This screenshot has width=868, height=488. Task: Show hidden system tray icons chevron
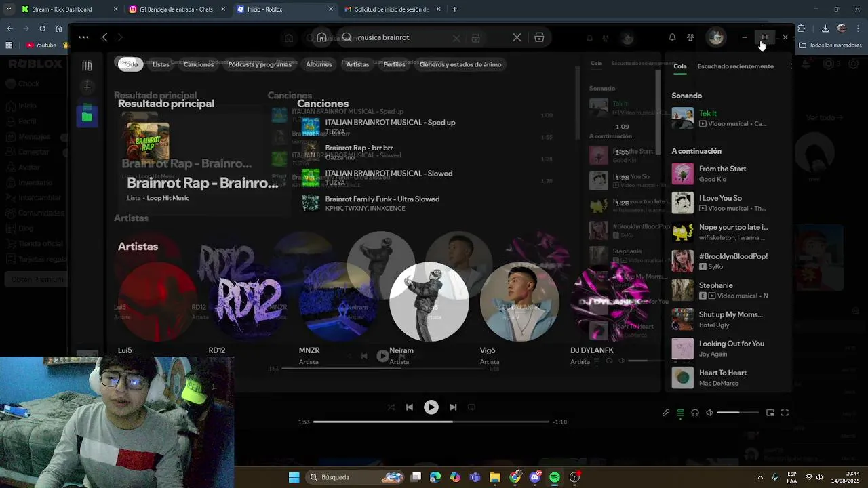click(x=760, y=477)
